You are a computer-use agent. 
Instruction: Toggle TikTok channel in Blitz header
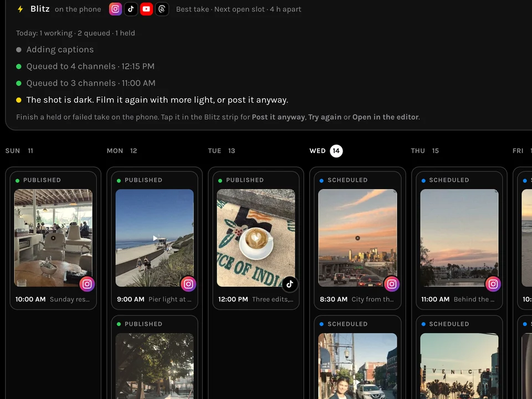[131, 9]
